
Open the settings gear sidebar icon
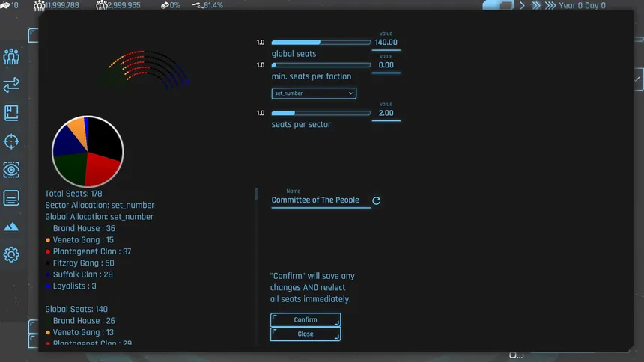(x=11, y=254)
